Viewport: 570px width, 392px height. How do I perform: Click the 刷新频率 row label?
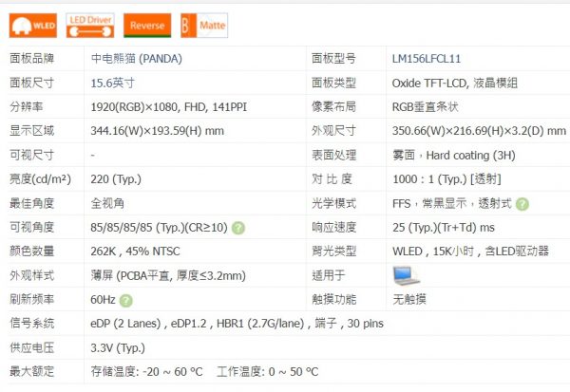pyautogui.click(x=31, y=299)
